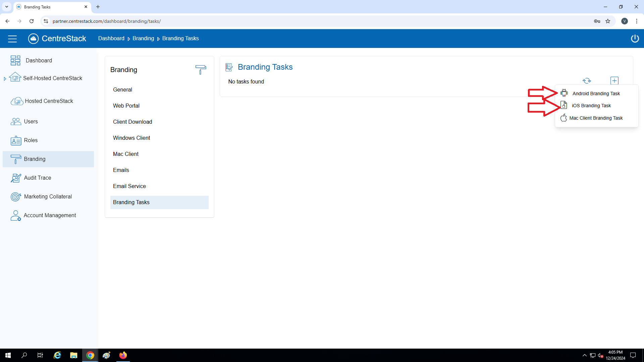Viewport: 644px width, 362px height.
Task: Select iOS Branding Task option
Action: [x=591, y=106]
